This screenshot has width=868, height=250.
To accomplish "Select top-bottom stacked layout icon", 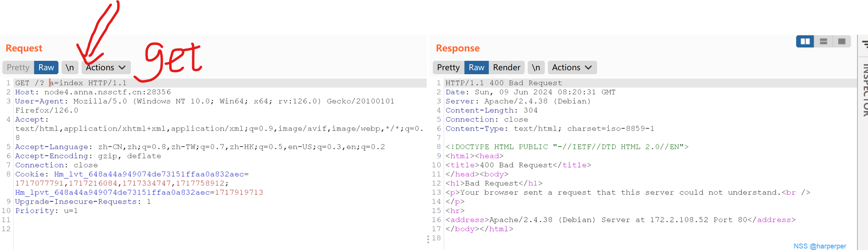I will click(x=823, y=41).
